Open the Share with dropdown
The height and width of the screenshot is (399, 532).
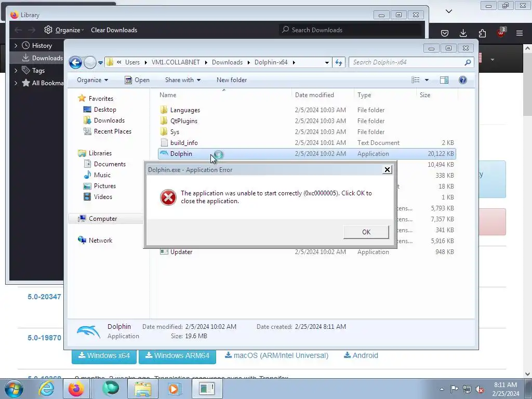[x=182, y=80]
